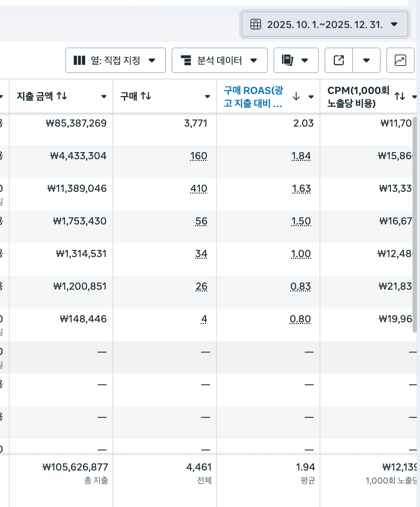Click the 3,771 purchases value
The height and width of the screenshot is (507, 420).
(x=196, y=123)
